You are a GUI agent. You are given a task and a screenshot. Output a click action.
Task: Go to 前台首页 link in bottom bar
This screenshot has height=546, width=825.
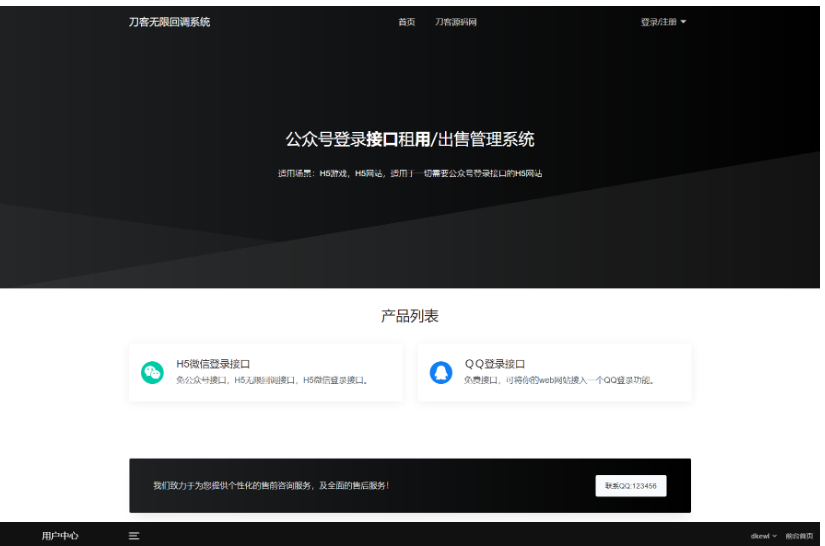point(799,536)
